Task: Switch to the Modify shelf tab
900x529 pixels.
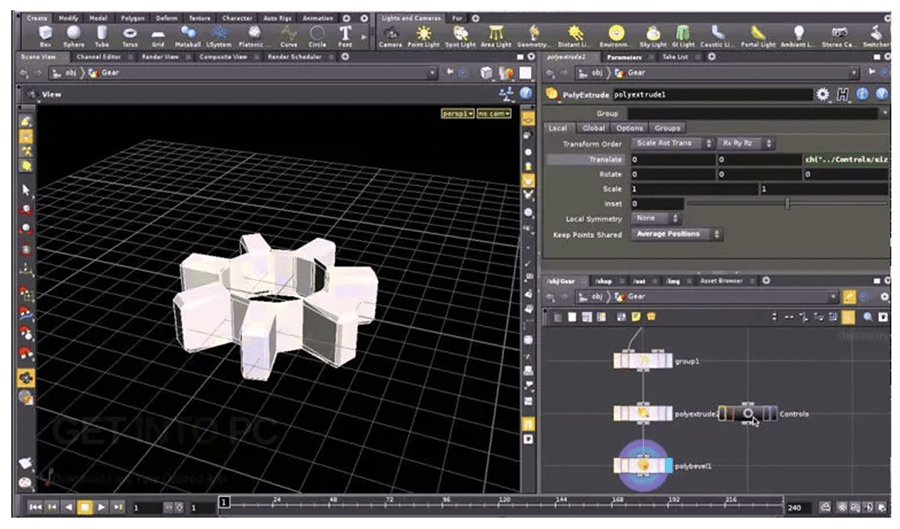Action: pos(68,18)
